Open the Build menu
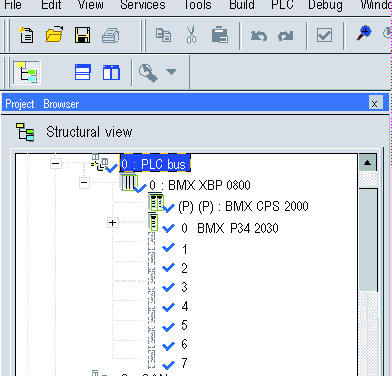This screenshot has width=392, height=376. 242,5
